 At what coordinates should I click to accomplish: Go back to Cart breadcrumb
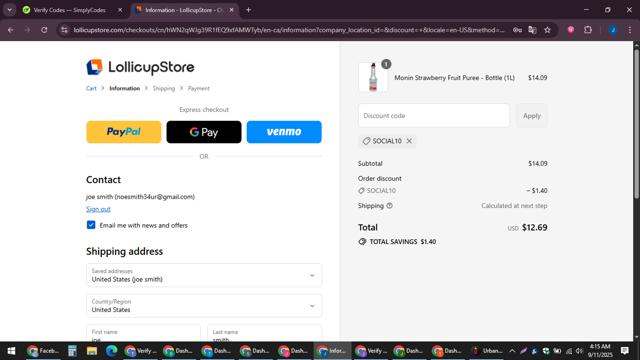click(91, 88)
